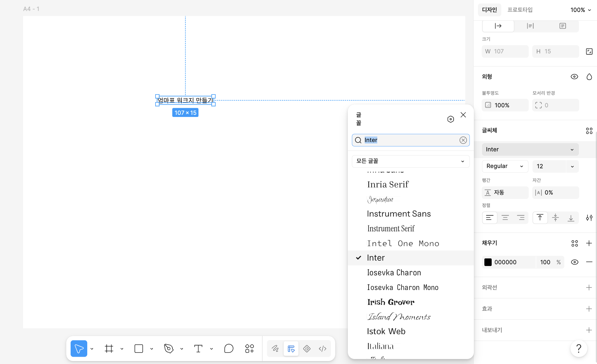The image size is (597, 364).
Task: Set text align right
Action: pos(521,218)
